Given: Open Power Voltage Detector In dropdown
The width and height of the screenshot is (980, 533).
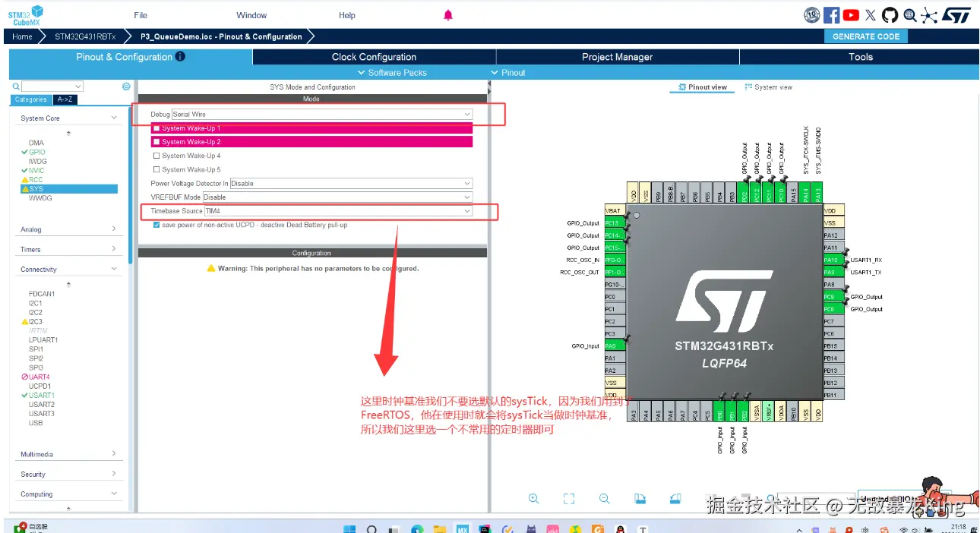Looking at the screenshot, I should 351,183.
